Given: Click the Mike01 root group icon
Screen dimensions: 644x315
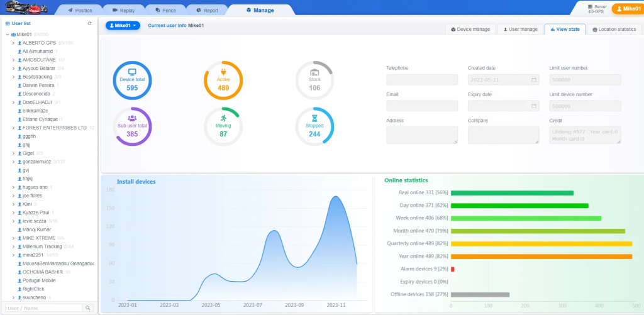Looking at the screenshot, I should (14, 35).
